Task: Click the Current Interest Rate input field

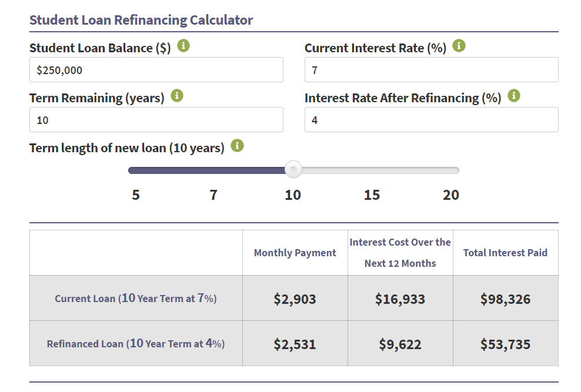Action: coord(431,69)
